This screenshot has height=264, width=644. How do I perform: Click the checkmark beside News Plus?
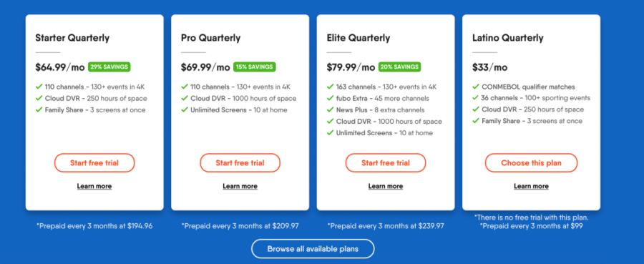(x=330, y=110)
